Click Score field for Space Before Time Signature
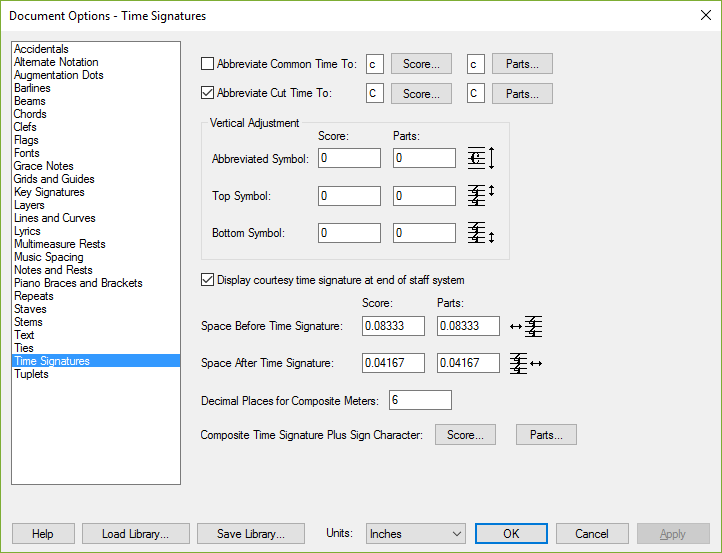The width and height of the screenshot is (722, 553). 393,326
